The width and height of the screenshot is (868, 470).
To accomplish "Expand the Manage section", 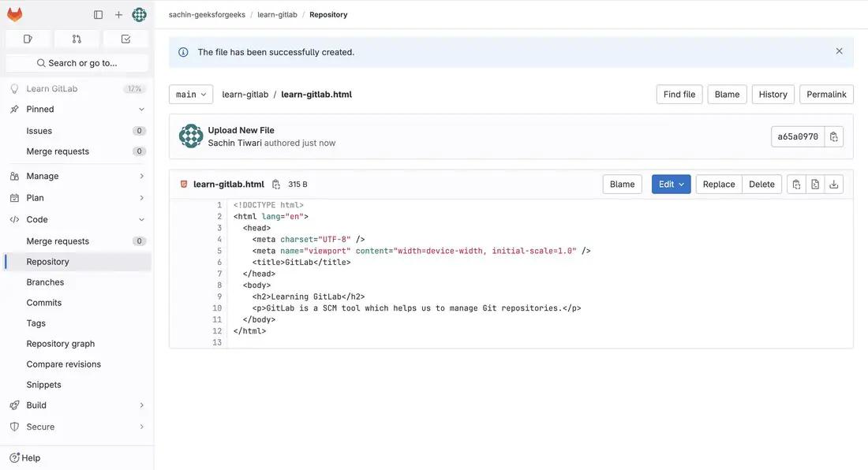I will pyautogui.click(x=77, y=176).
